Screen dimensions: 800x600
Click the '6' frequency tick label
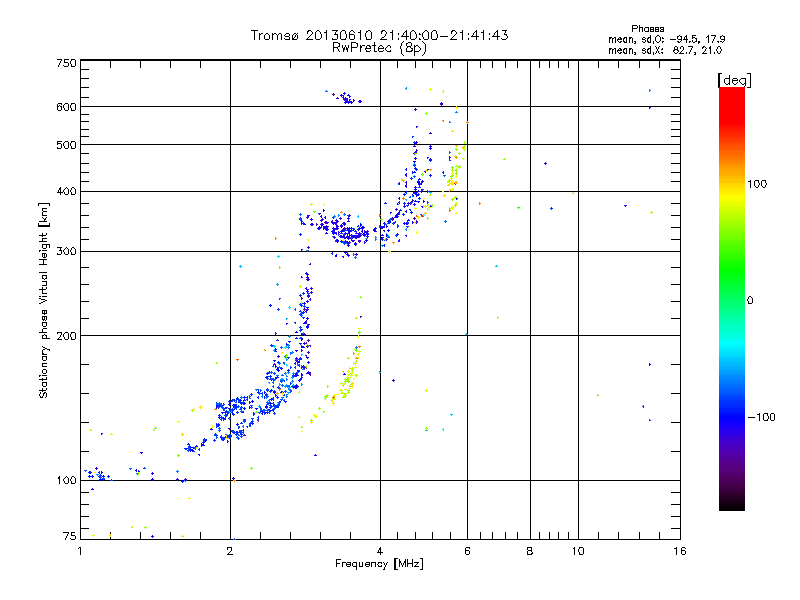point(467,551)
